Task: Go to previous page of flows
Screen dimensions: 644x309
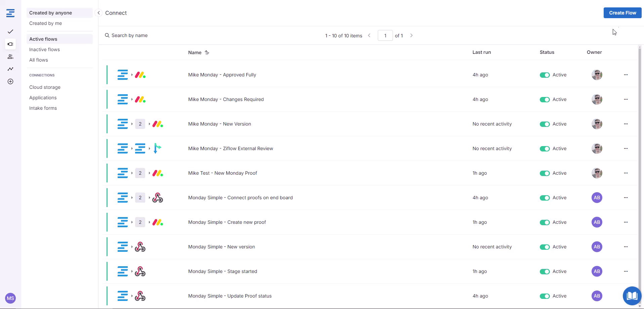Action: coord(369,35)
